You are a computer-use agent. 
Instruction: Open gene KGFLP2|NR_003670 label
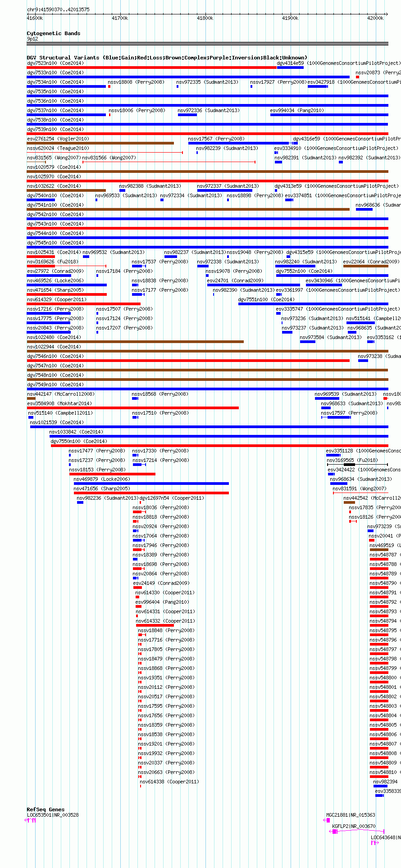pos(354,826)
